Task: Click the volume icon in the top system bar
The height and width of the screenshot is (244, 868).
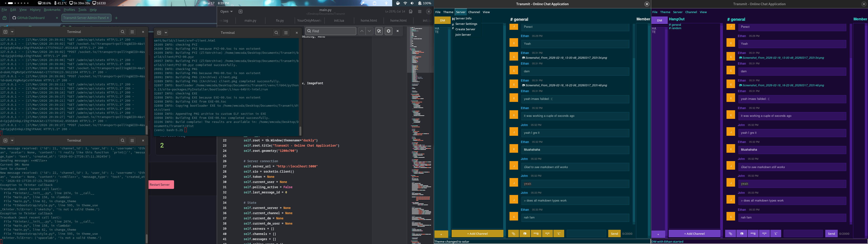Action: [412, 3]
